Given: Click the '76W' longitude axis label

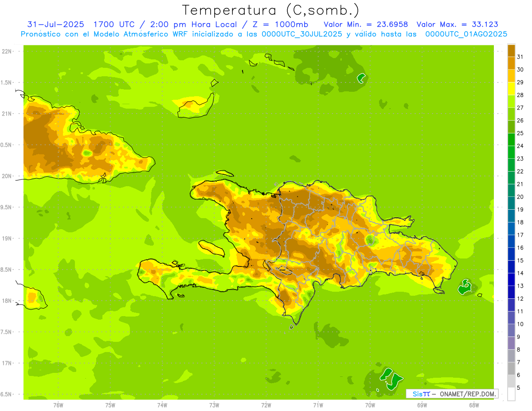Looking at the screenshot, I should point(58,405).
